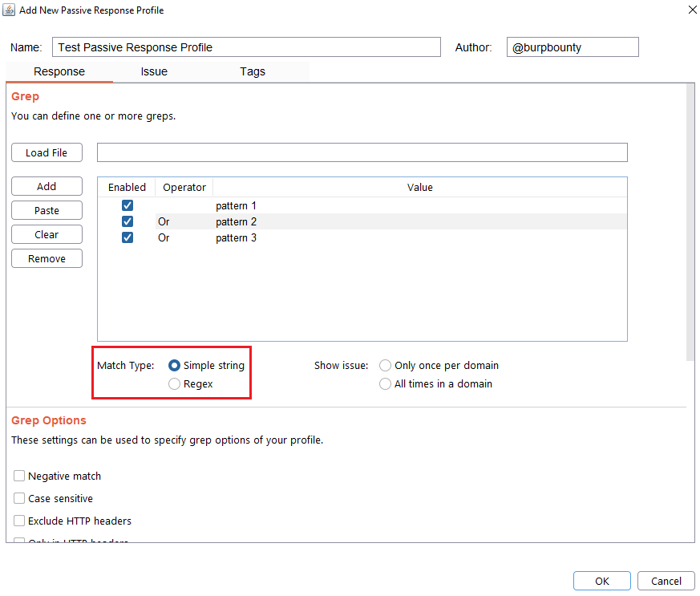Select All times in a domain

[386, 384]
